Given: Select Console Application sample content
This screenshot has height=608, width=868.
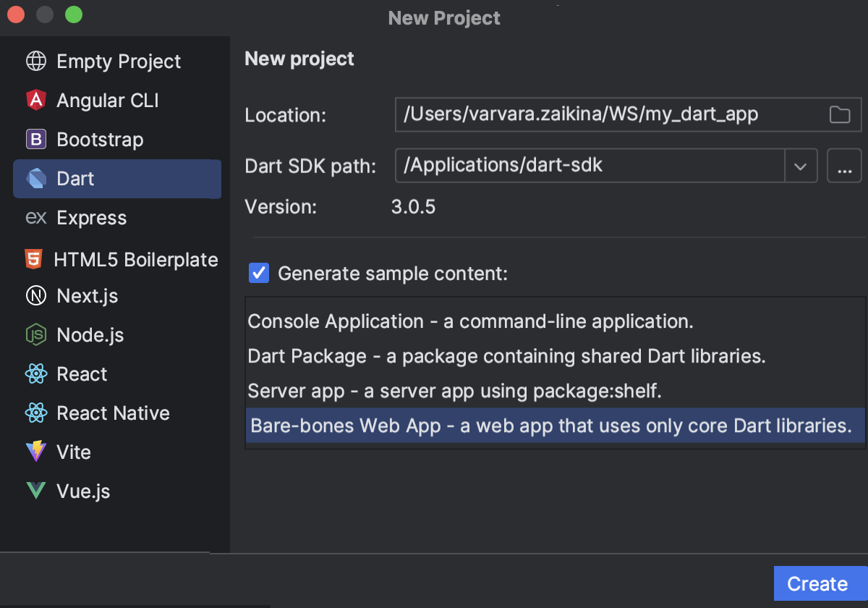Looking at the screenshot, I should click(470, 321).
